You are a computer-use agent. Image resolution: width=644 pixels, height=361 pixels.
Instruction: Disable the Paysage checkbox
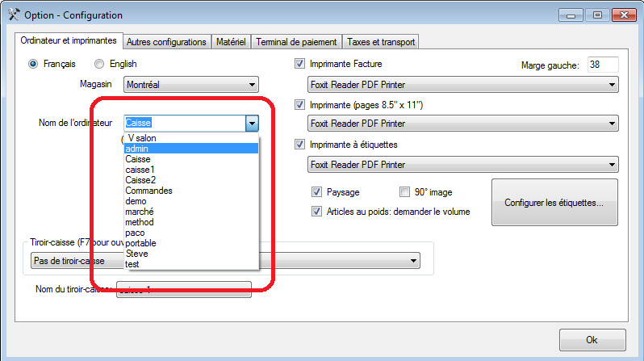[316, 191]
